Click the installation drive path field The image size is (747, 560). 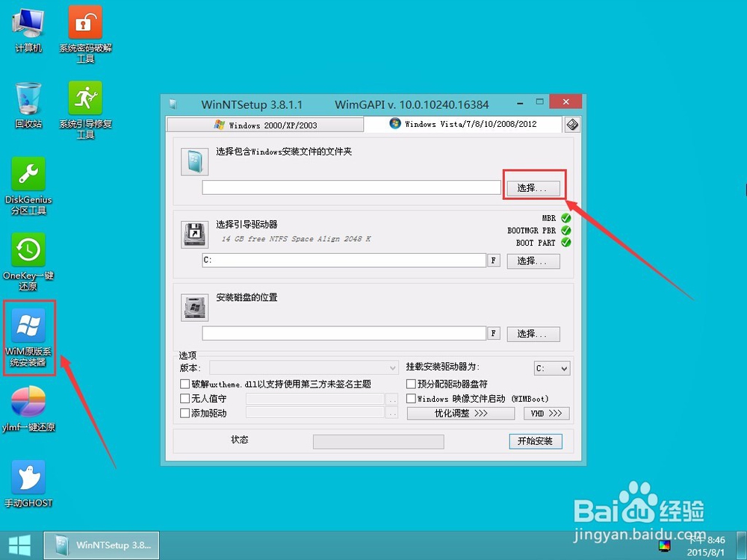click(344, 333)
